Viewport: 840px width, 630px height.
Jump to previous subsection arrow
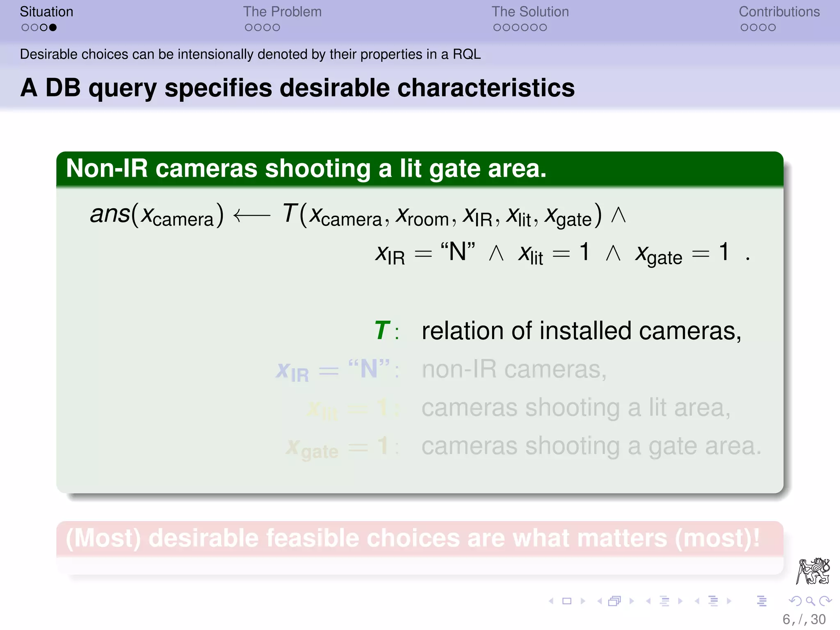[648, 601]
